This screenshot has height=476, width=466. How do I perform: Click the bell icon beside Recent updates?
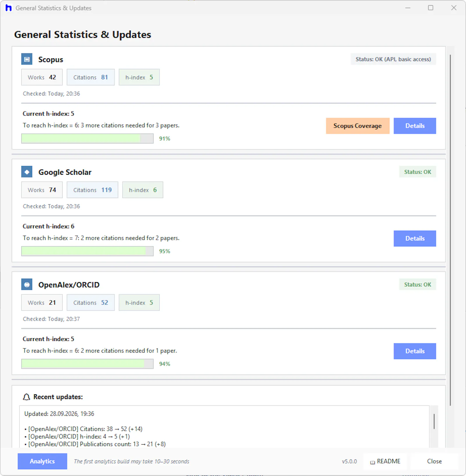(x=27, y=397)
